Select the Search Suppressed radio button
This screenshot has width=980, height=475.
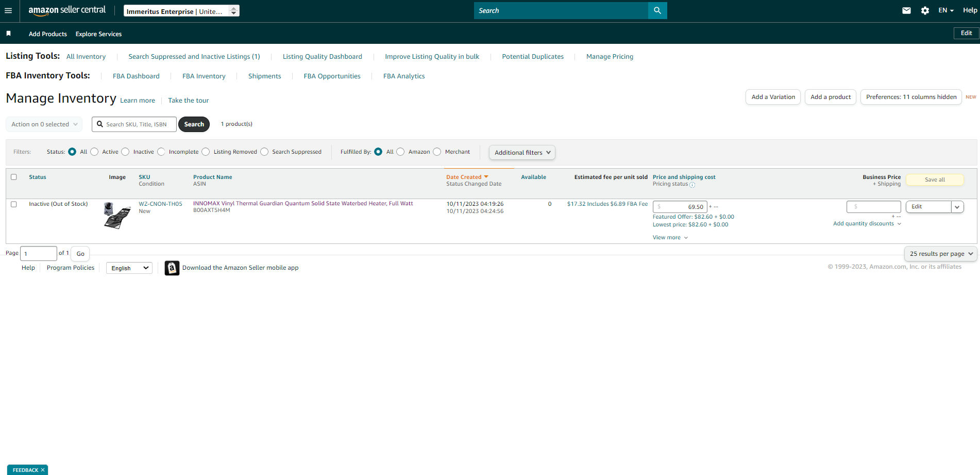(264, 152)
